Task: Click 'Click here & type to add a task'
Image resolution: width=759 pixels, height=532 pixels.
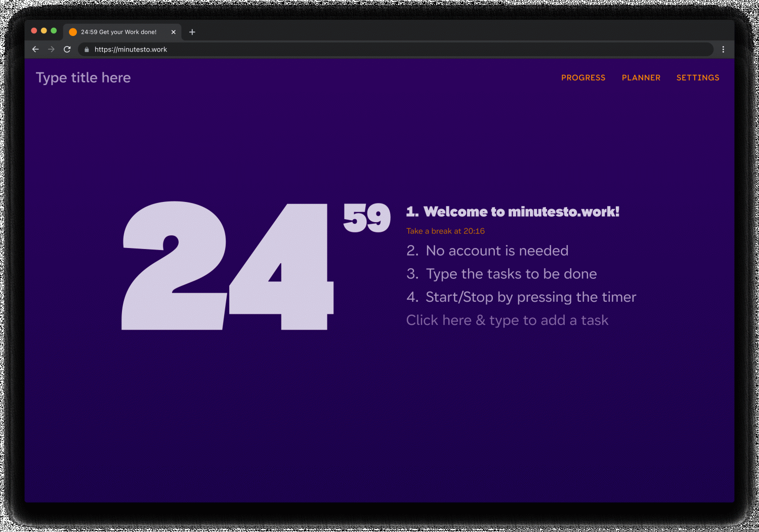Action: [507, 320]
